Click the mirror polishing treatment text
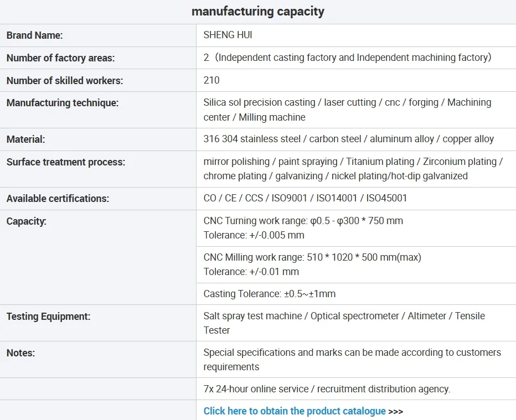516x420 pixels. (238, 162)
